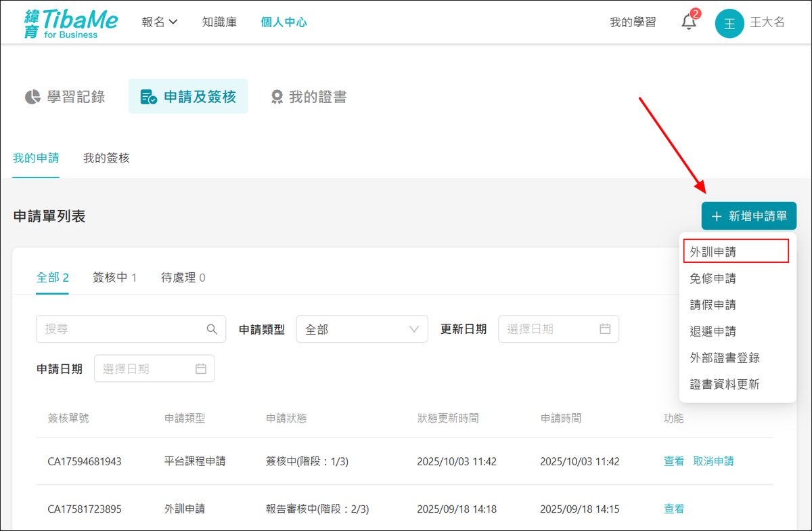Go to 知識庫 in top navigation

click(x=219, y=22)
